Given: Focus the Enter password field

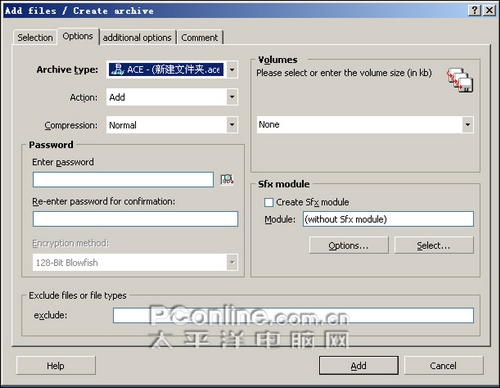Looking at the screenshot, I should pos(123,180).
